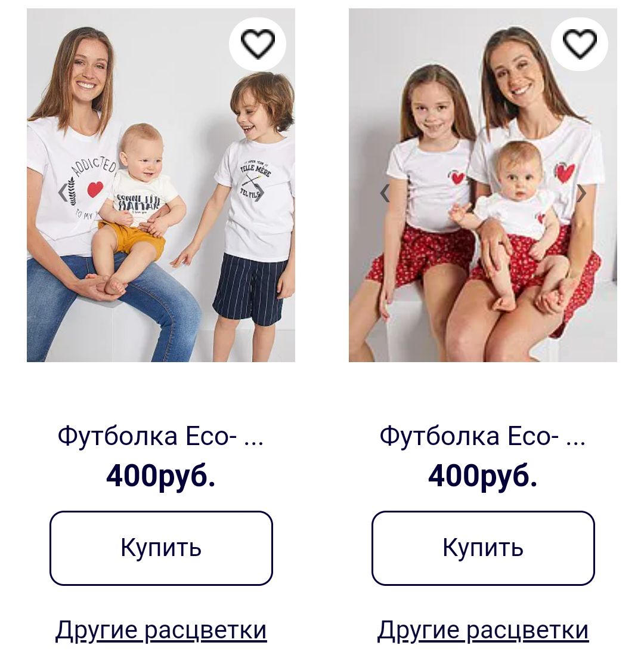Expand color options under the left Купить button
This screenshot has height=667, width=644.
pos(161,631)
